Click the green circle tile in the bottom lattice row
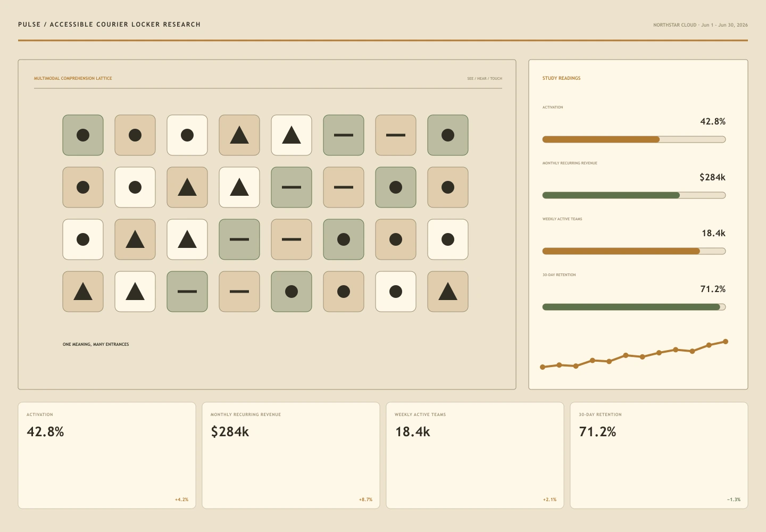Viewport: 766px width, 532px height. click(292, 292)
